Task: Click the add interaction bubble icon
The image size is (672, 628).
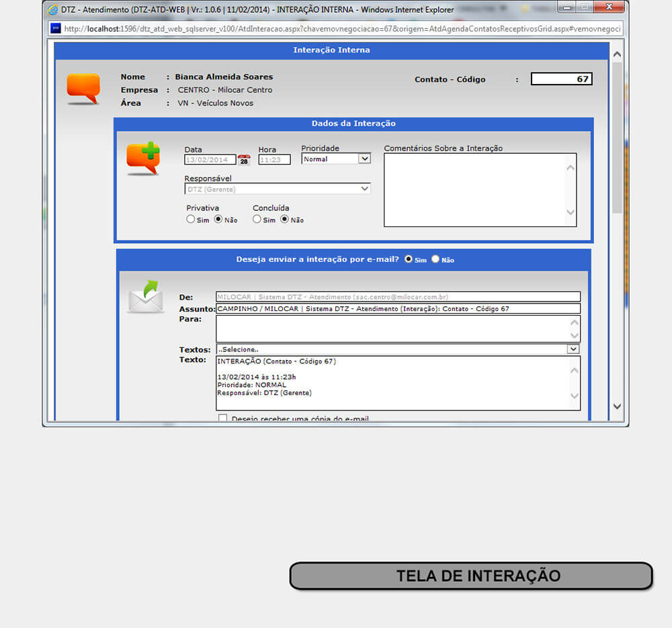Action: pos(143,158)
